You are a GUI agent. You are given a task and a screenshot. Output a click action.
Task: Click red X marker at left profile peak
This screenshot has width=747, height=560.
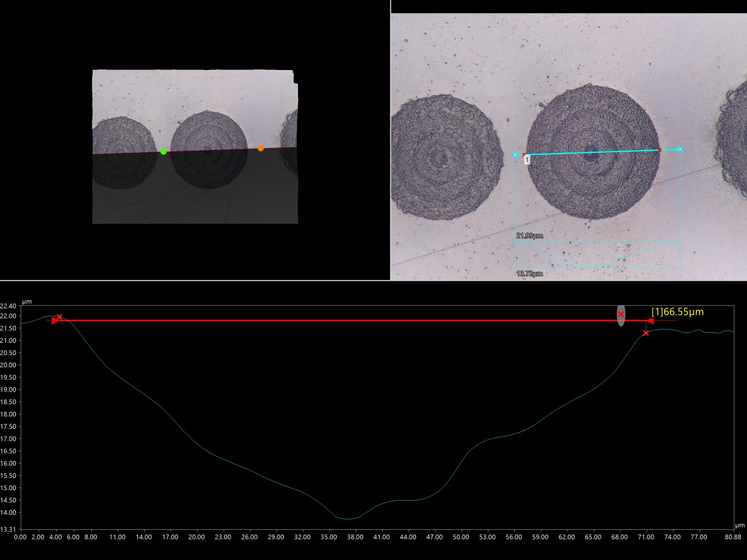[x=59, y=316]
